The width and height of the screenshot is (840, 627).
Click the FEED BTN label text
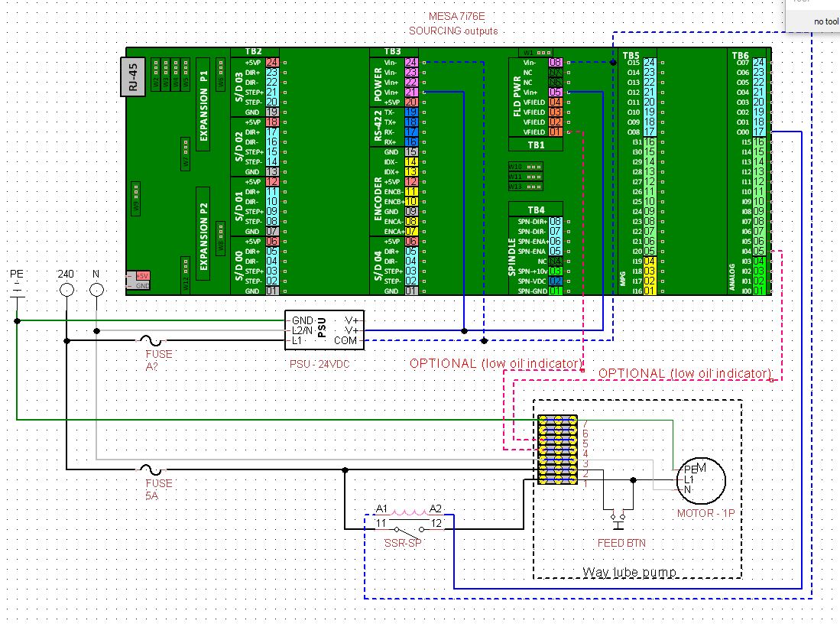(621, 544)
